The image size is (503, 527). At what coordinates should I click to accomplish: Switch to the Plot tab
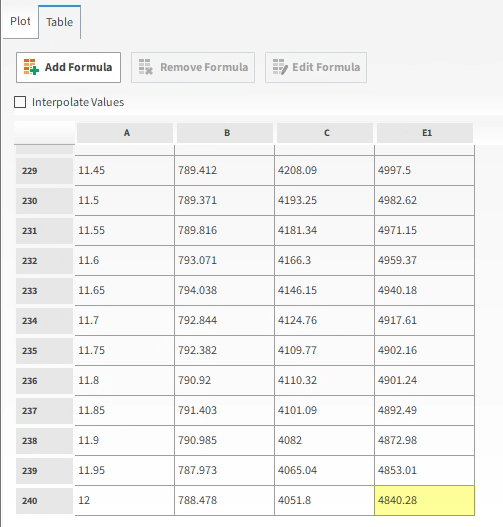pos(20,21)
